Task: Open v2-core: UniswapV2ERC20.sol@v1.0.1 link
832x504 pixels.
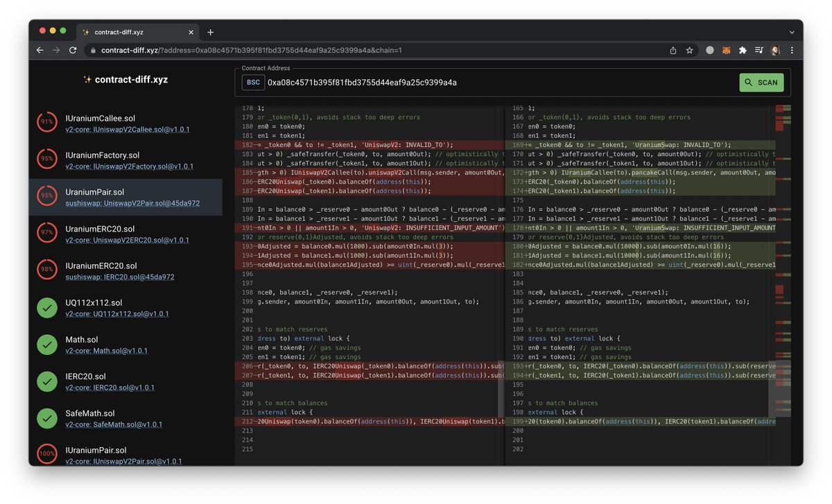Action: [x=127, y=240]
